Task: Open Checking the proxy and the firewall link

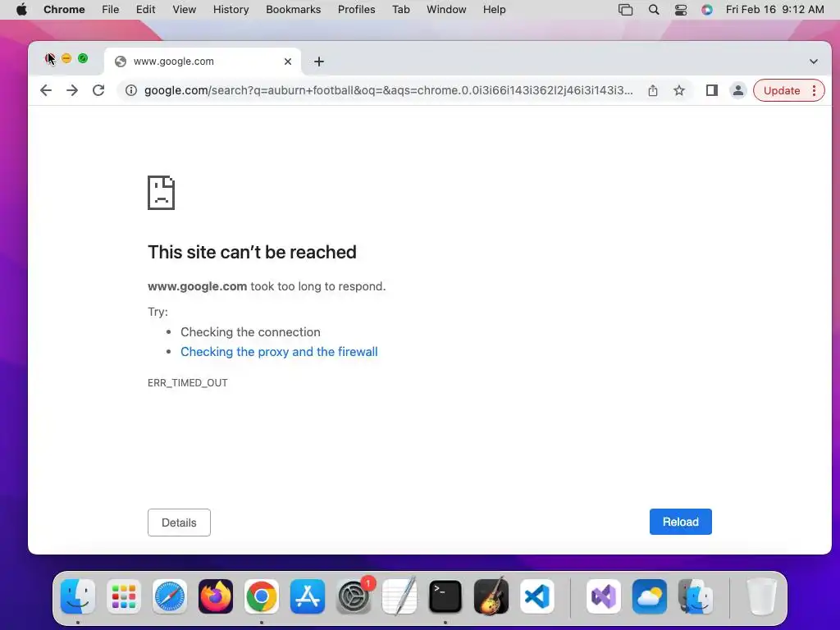Action: (279, 351)
